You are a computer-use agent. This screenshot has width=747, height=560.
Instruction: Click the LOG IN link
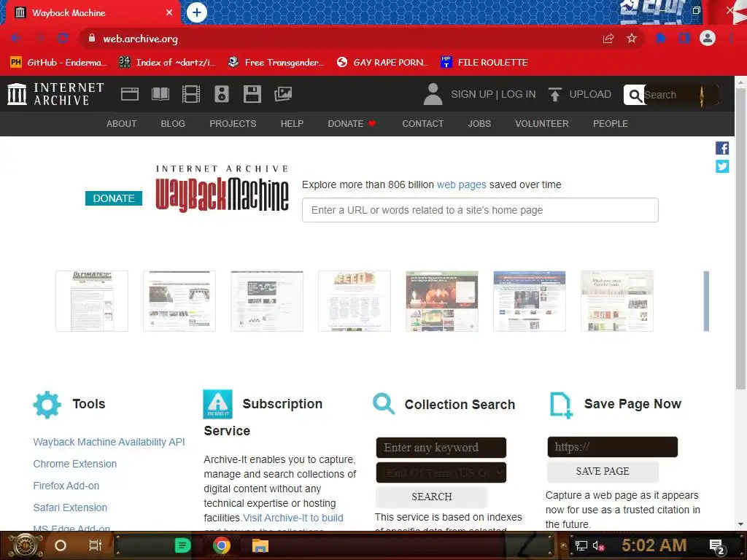(519, 94)
